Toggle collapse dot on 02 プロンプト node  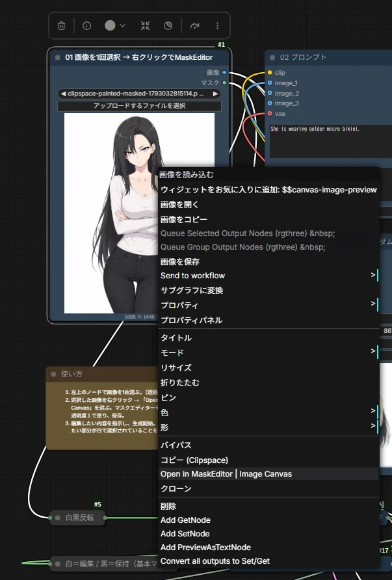pyautogui.click(x=272, y=57)
